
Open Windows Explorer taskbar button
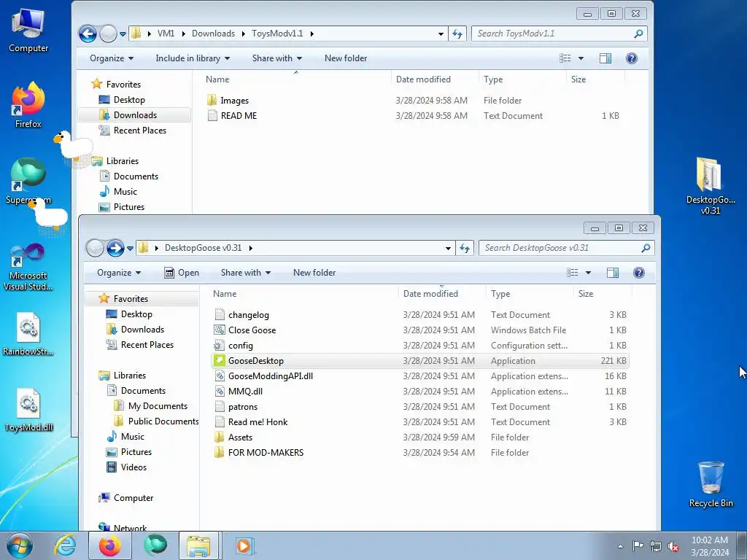coord(198,545)
